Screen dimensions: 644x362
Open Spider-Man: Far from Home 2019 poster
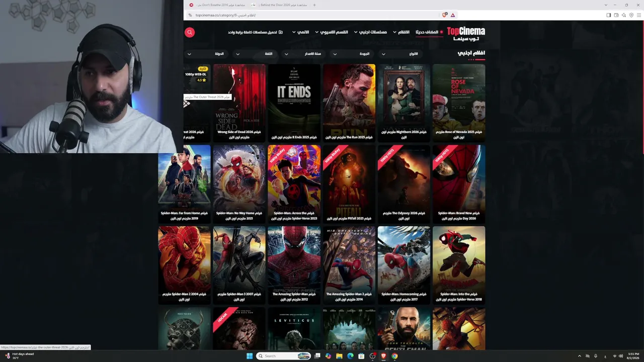185,184
